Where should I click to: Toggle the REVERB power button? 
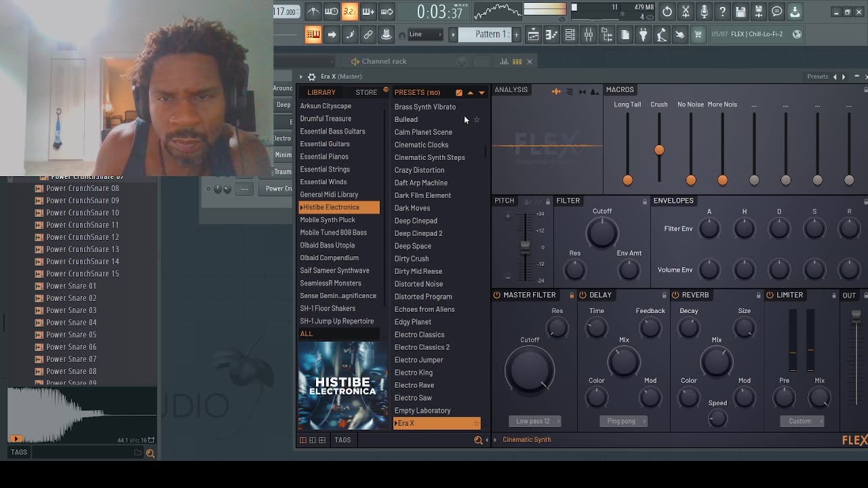675,296
